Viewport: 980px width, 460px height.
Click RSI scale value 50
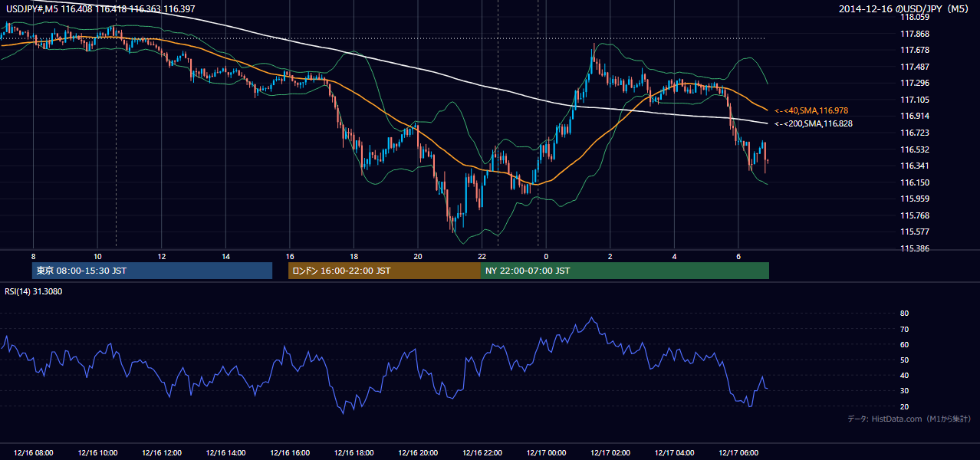904,360
